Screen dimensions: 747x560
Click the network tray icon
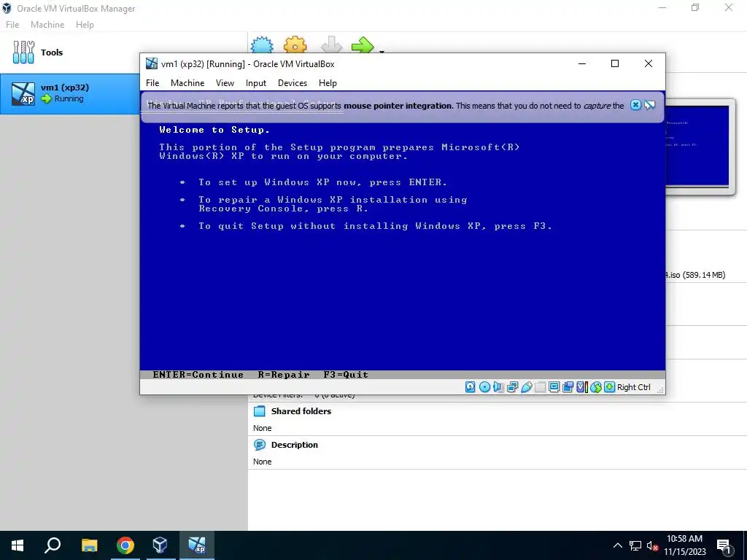pos(635,545)
